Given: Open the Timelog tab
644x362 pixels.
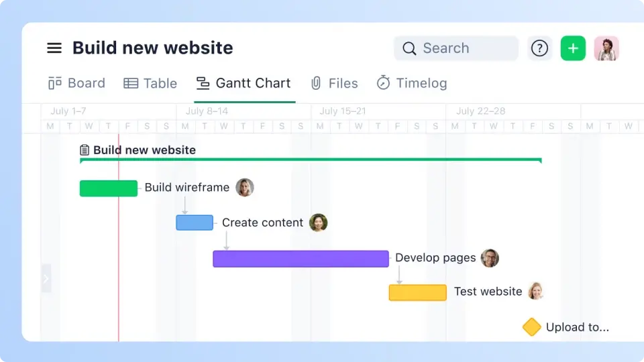Looking at the screenshot, I should click(x=412, y=83).
